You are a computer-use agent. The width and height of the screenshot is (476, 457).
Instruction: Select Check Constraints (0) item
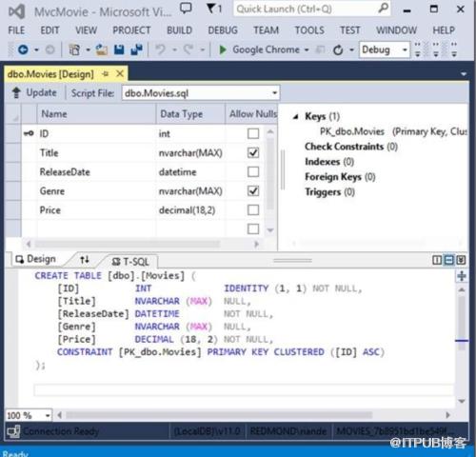coord(351,147)
